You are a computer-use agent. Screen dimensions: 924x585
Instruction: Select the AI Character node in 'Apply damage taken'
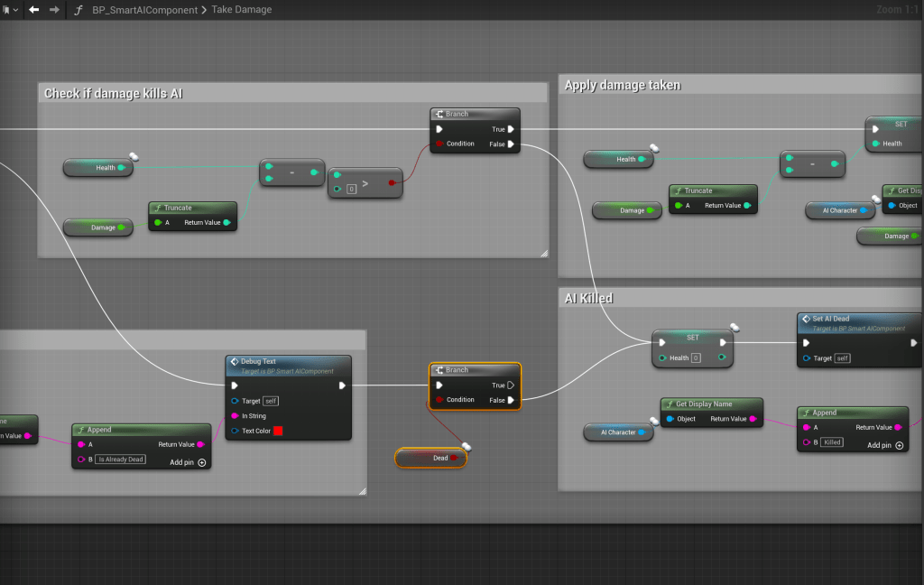click(840, 210)
